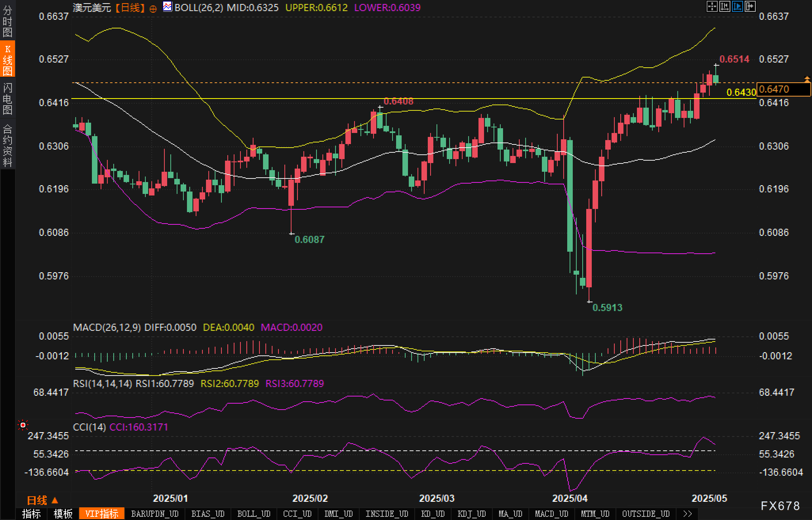Image resolution: width=812 pixels, height=520 pixels.
Task: Click the BOLL indicator chart icon
Action: point(168,7)
